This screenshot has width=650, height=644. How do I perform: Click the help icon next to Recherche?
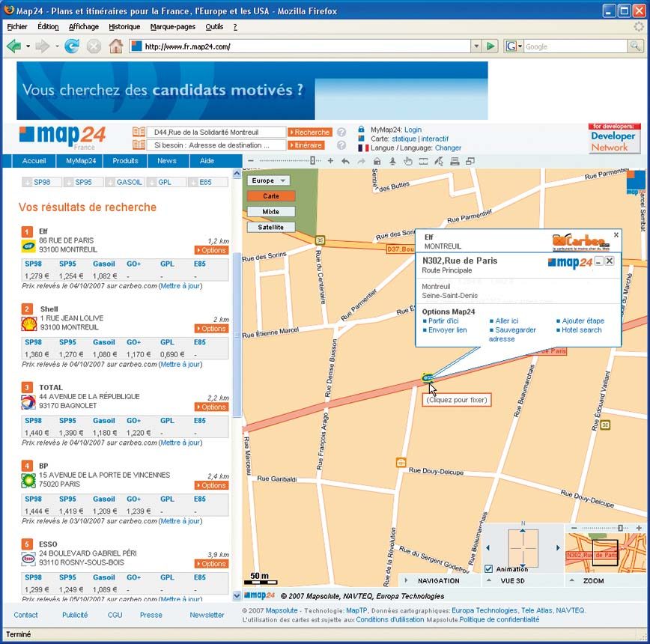341,133
